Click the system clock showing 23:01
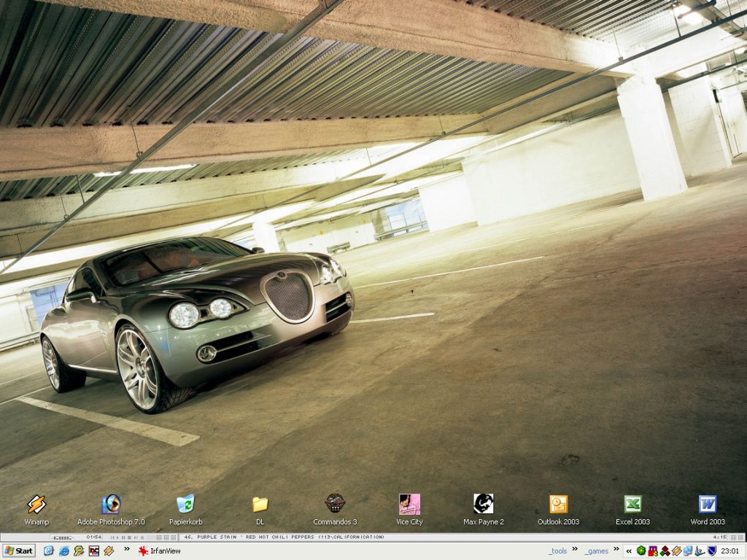 click(729, 551)
